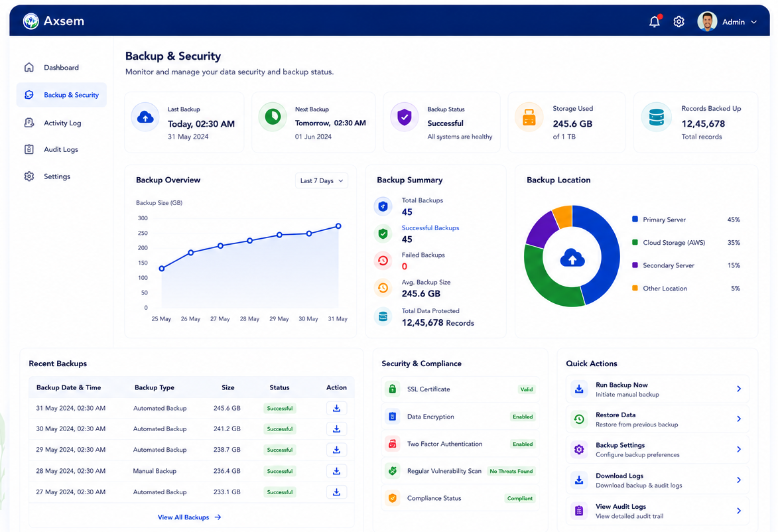This screenshot has height=532, width=778.
Task: Open the header settings gear icon
Action: [679, 22]
